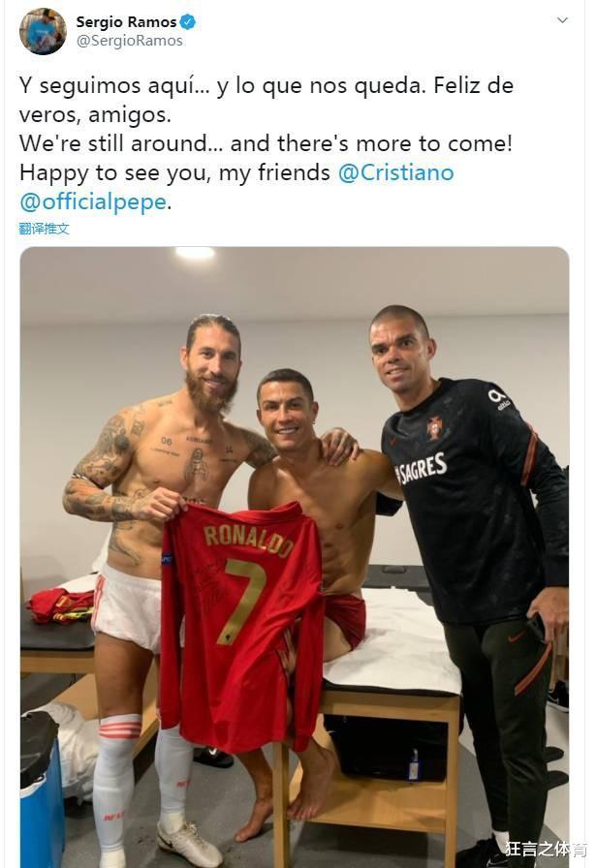Click the Sergio Ramos display name
The image size is (596, 868).
point(126,22)
